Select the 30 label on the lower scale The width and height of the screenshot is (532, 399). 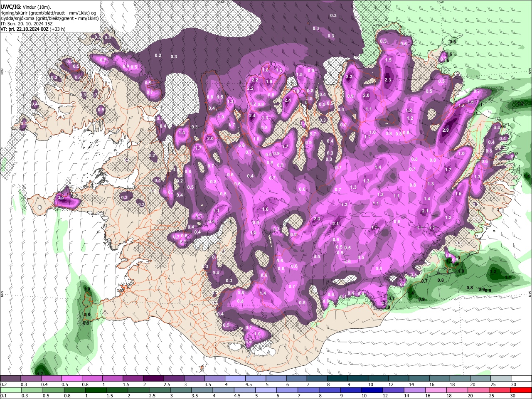[x=514, y=397]
